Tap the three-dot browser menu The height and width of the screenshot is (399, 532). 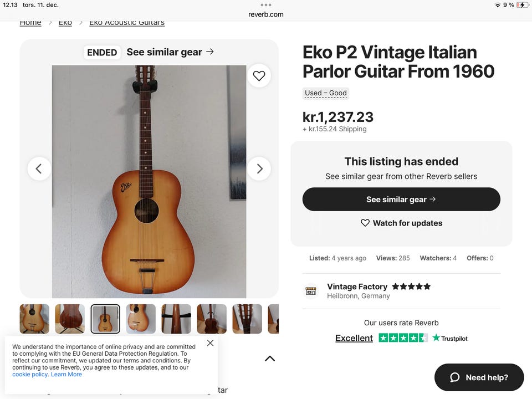tap(266, 5)
